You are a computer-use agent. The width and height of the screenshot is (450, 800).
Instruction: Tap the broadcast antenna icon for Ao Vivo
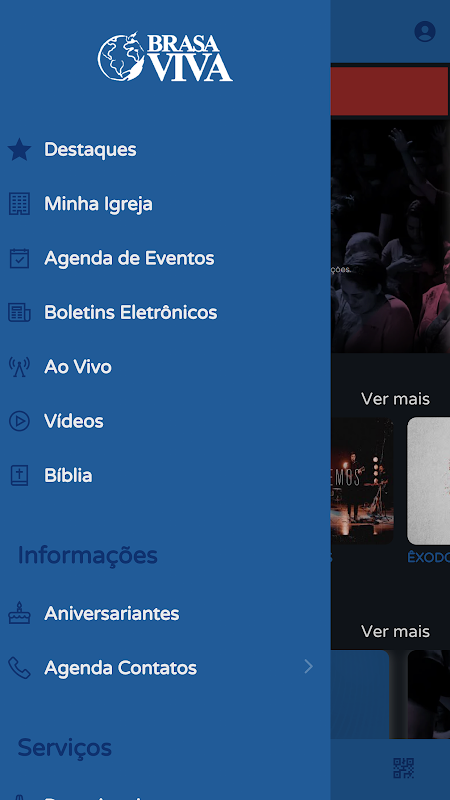[19, 367]
